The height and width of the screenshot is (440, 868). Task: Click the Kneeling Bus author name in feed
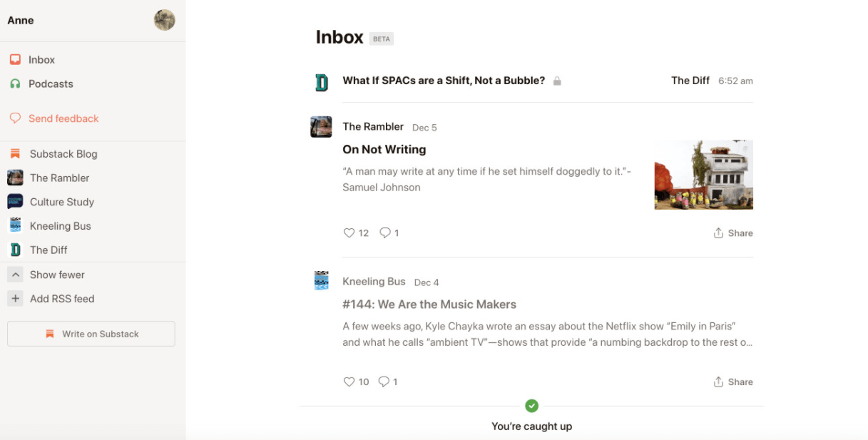click(x=374, y=281)
